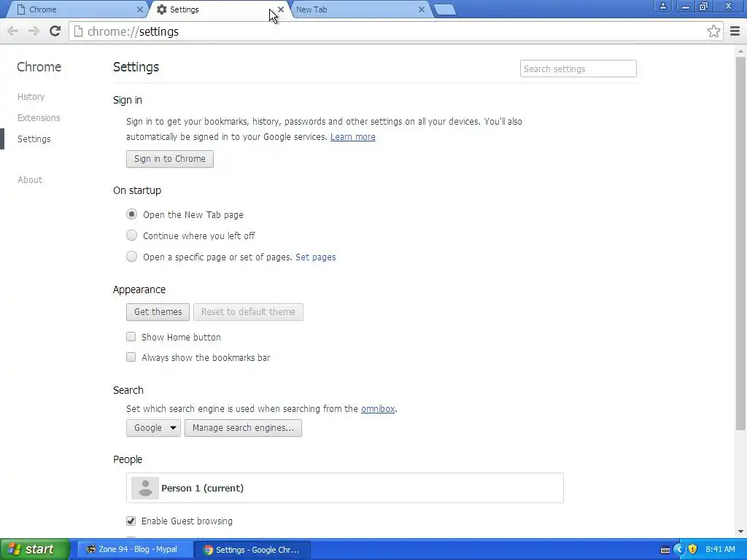Open History in the sidebar

pyautogui.click(x=31, y=97)
